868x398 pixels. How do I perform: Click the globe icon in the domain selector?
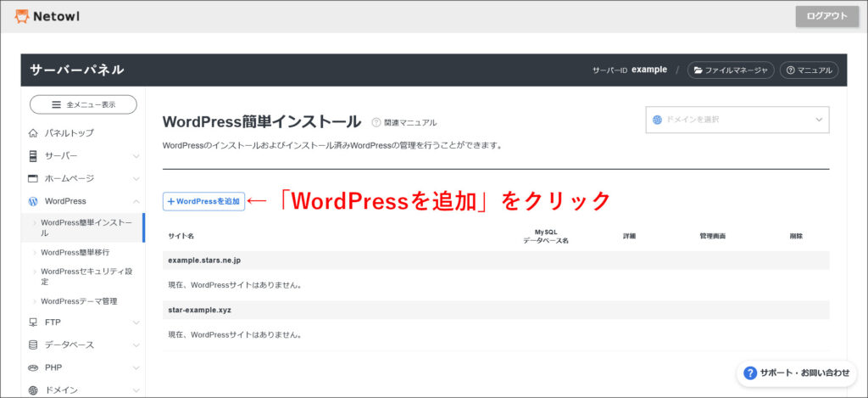(658, 120)
